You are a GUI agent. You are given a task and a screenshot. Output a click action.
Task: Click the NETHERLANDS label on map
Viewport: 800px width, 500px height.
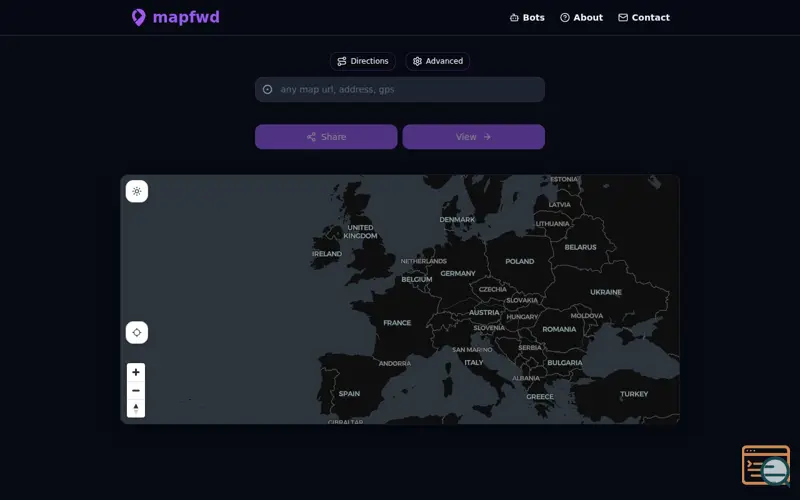tap(423, 261)
